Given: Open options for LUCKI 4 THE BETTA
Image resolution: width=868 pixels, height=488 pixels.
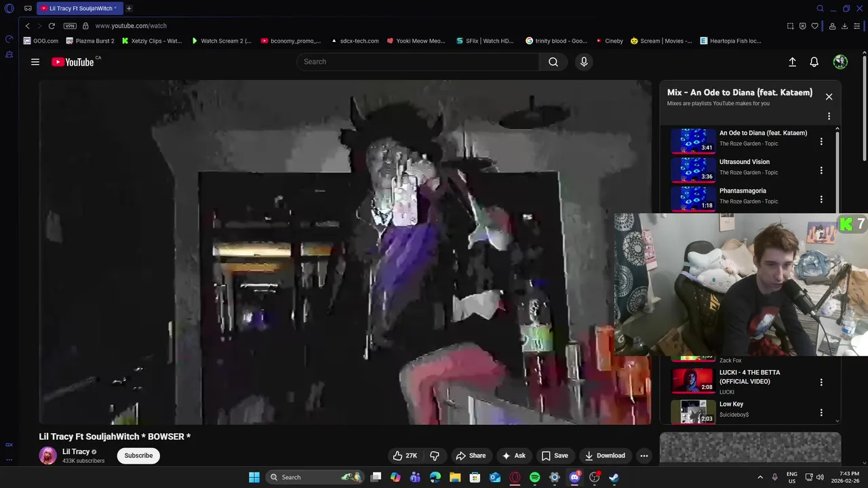Looking at the screenshot, I should click(821, 382).
